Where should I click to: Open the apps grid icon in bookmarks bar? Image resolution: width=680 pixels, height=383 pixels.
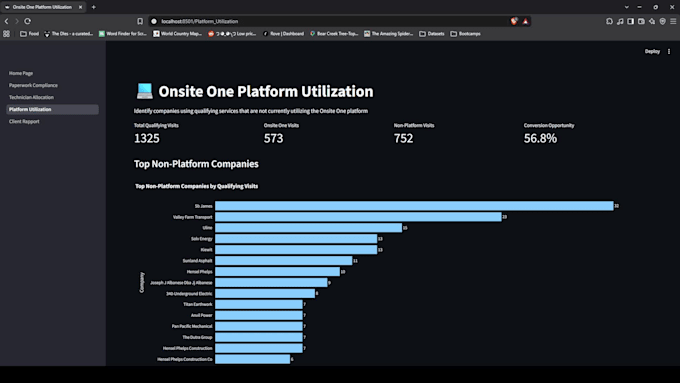click(7, 34)
